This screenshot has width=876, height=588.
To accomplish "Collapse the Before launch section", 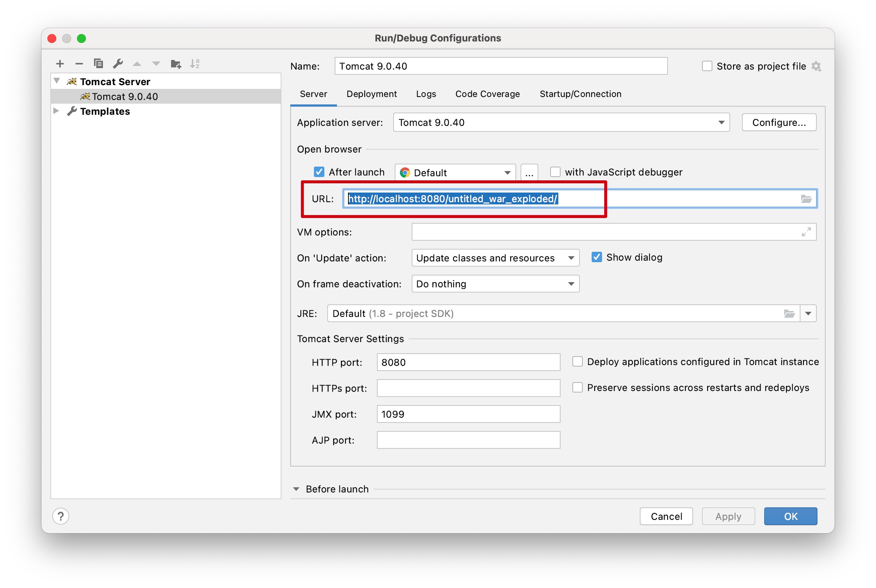I will (296, 489).
